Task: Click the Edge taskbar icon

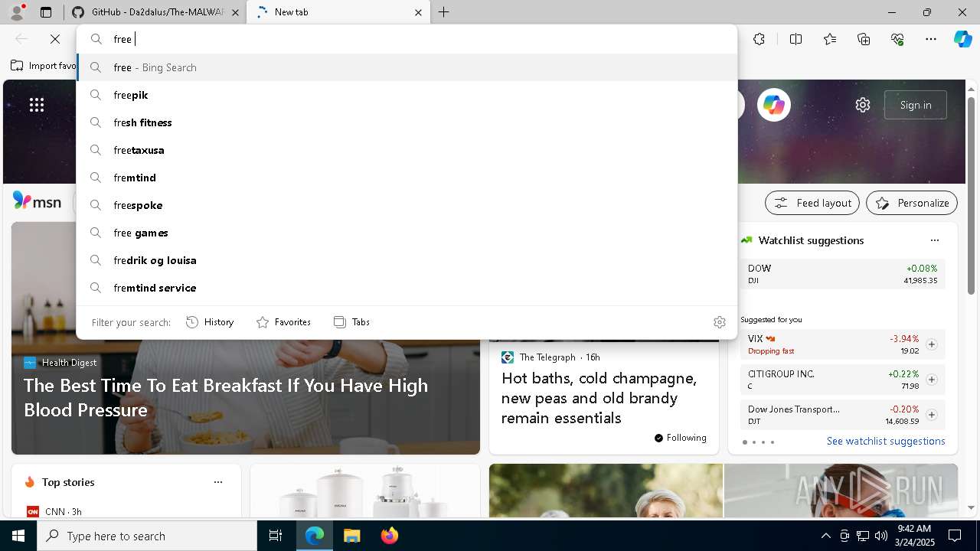Action: (315, 536)
